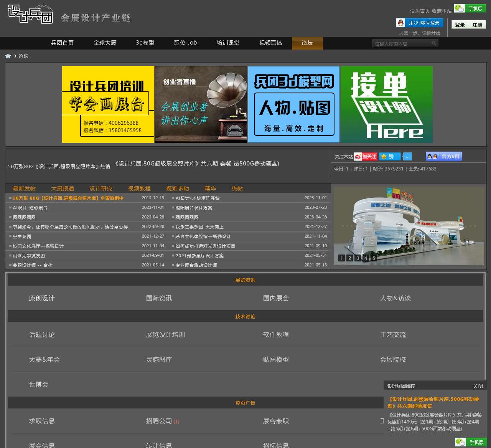
Task: Expand the blue '...' share options button
Action: coord(407,157)
